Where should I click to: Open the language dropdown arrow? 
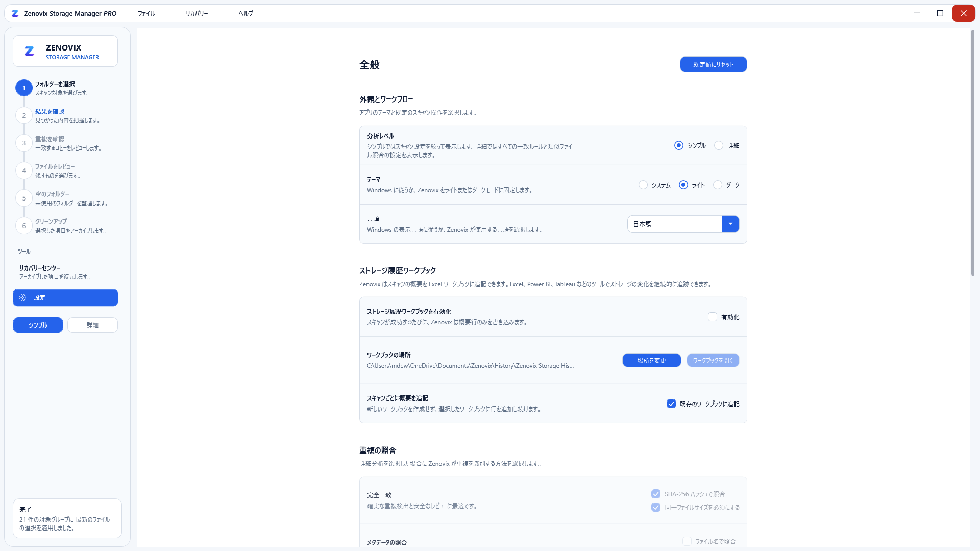(730, 224)
